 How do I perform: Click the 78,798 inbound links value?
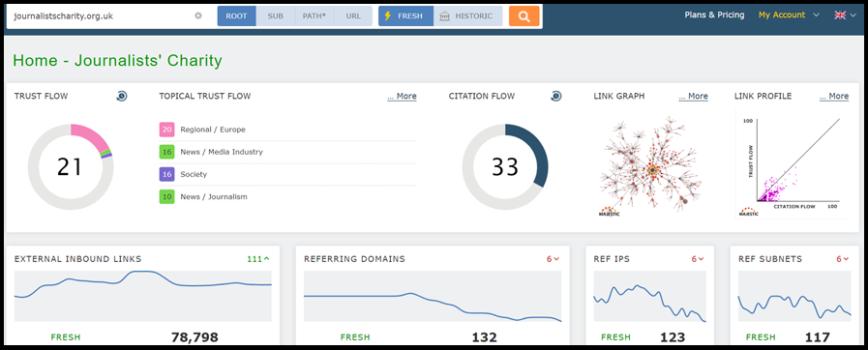click(x=195, y=337)
